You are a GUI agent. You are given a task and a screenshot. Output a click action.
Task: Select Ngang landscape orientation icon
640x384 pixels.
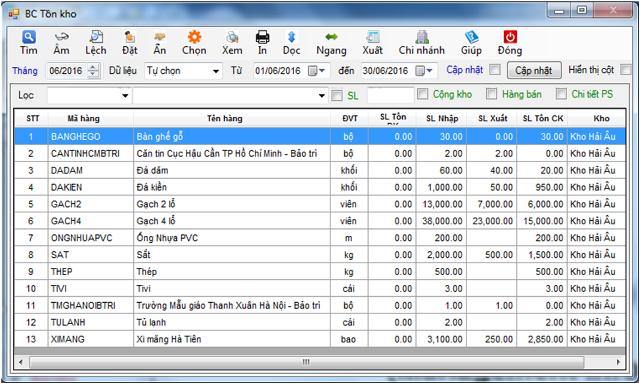point(331,37)
